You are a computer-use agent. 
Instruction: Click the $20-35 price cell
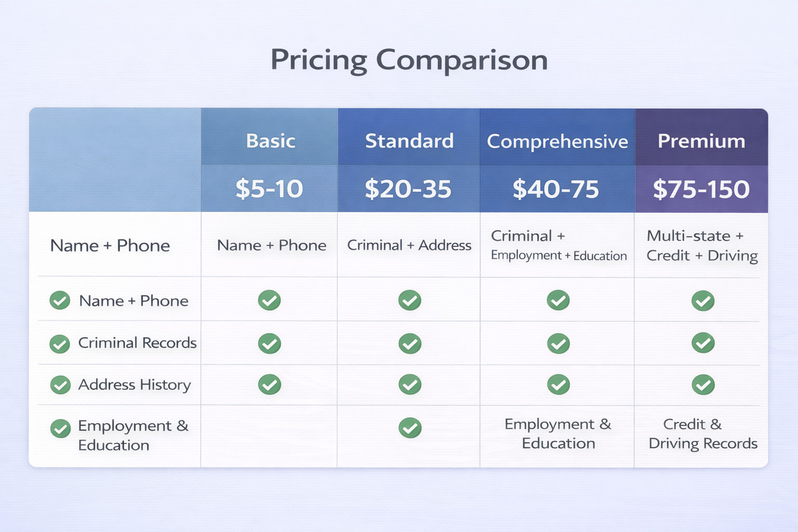(408, 189)
